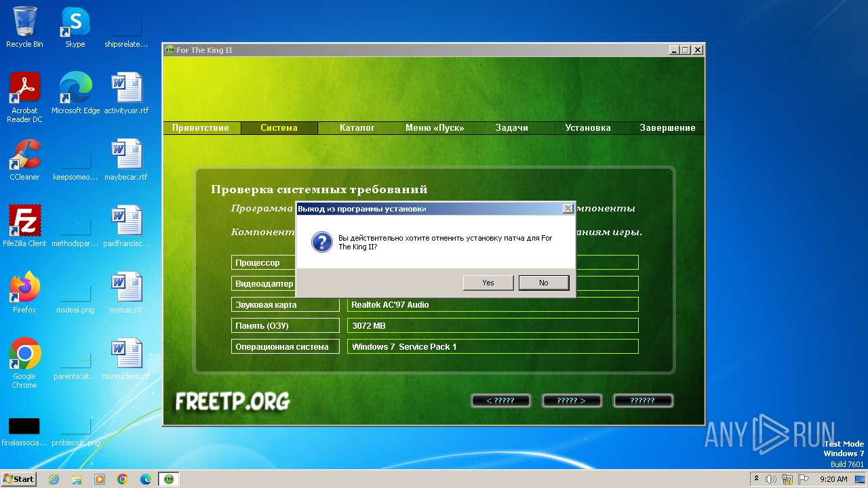Open volume control in system tray
The image size is (868, 488).
tap(771, 479)
